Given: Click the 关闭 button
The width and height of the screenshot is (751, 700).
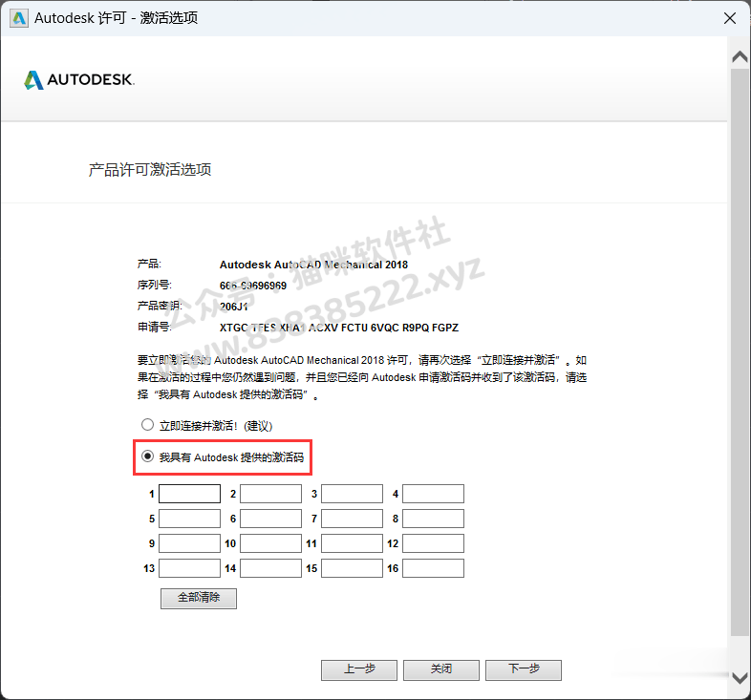Looking at the screenshot, I should [441, 669].
